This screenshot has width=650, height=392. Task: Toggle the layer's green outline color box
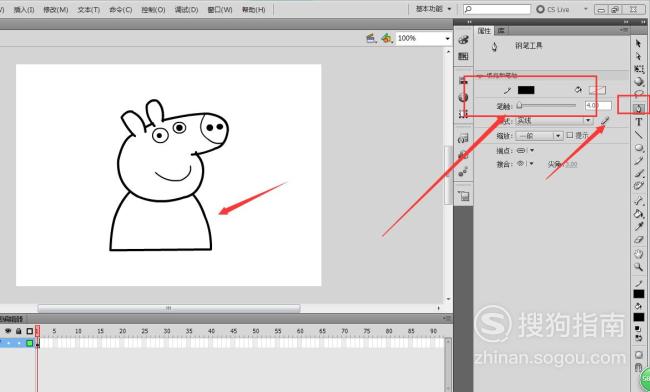(29, 343)
